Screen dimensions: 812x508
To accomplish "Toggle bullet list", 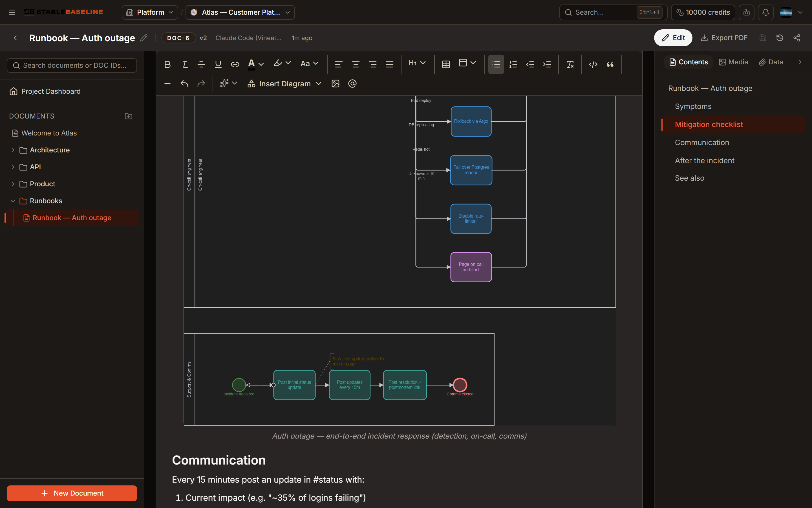I will click(496, 64).
